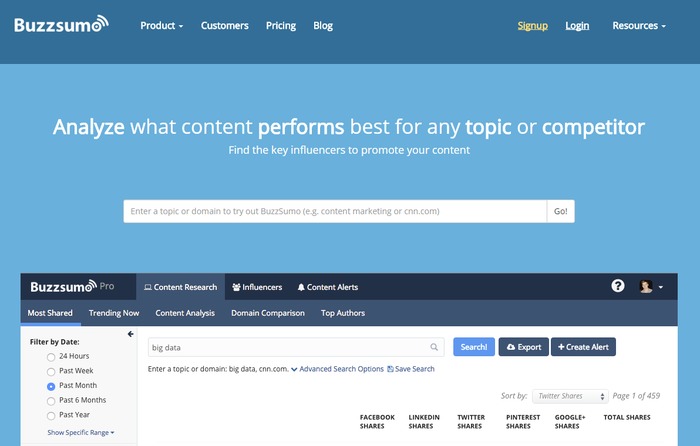The image size is (700, 446).
Task: Open the Pricing page
Action: pyautogui.click(x=281, y=25)
